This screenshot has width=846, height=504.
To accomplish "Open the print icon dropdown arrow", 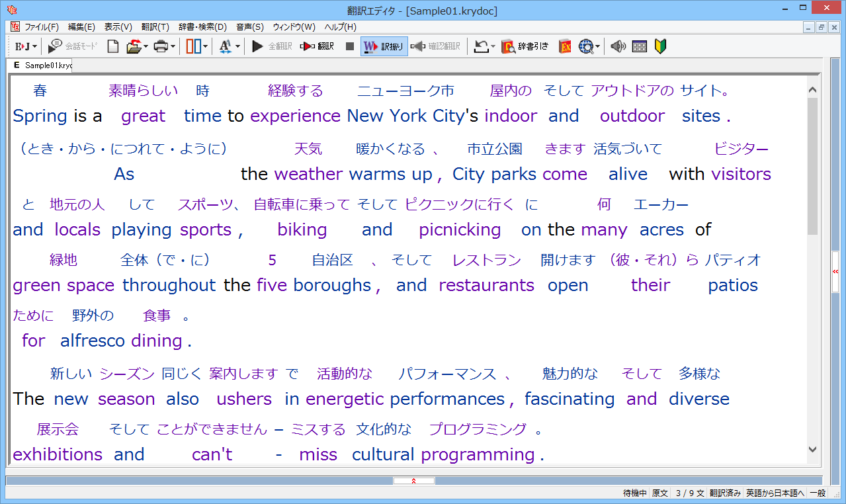I will coord(173,46).
